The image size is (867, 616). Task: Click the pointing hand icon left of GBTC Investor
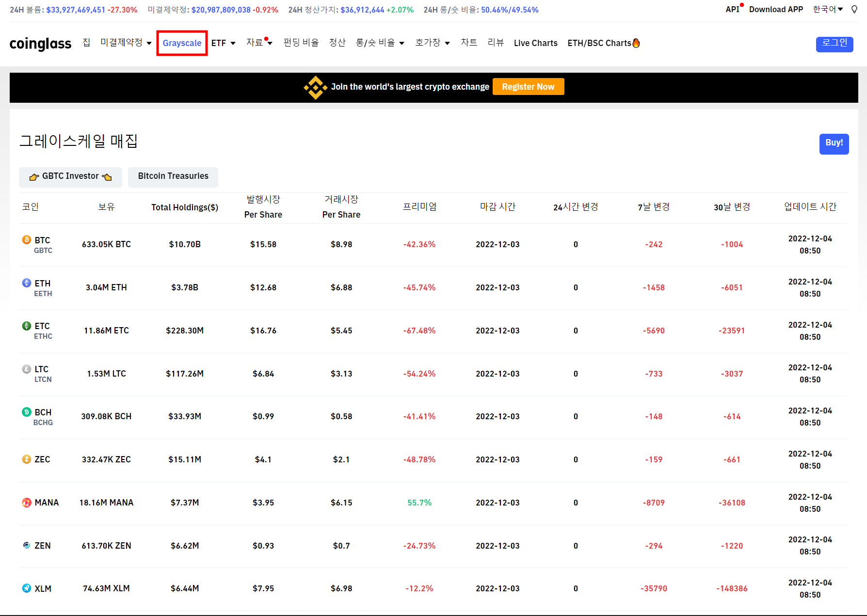point(34,177)
